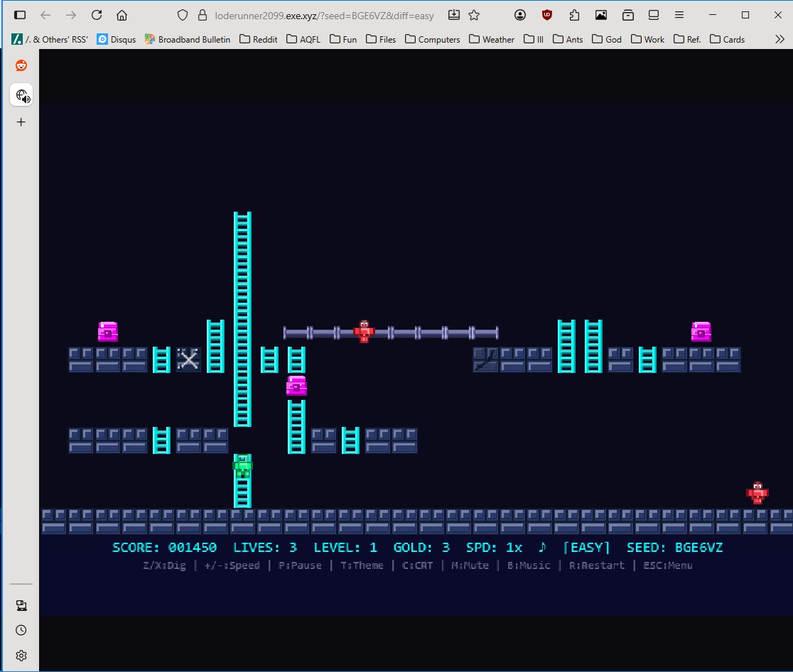Open sidebar settings gear icon
Viewport: 793px width, 672px height.
21,655
